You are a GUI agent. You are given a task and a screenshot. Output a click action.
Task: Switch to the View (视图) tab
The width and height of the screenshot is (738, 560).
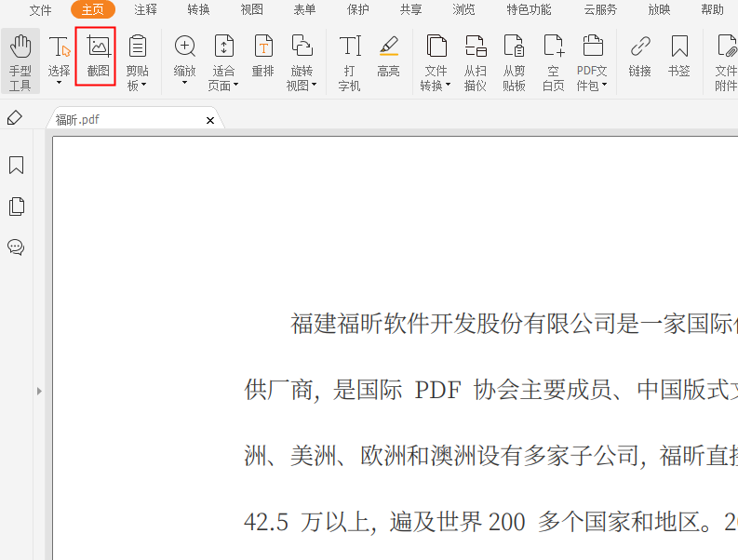tap(252, 10)
